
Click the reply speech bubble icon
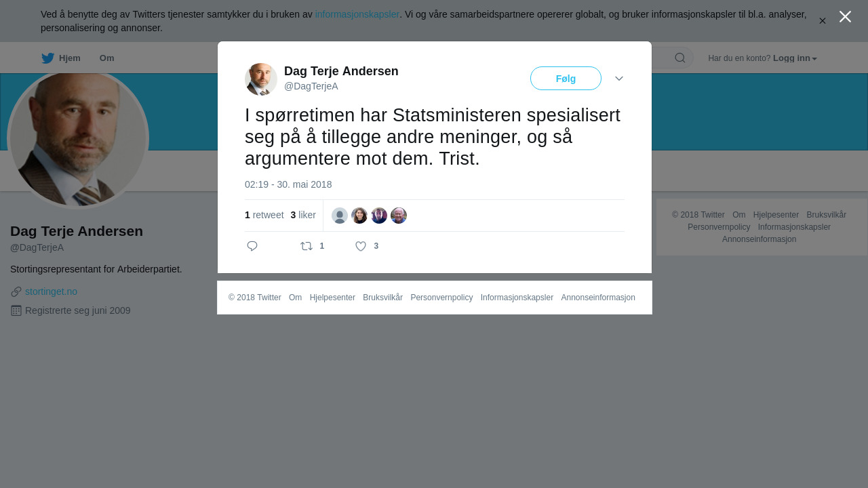(x=252, y=246)
